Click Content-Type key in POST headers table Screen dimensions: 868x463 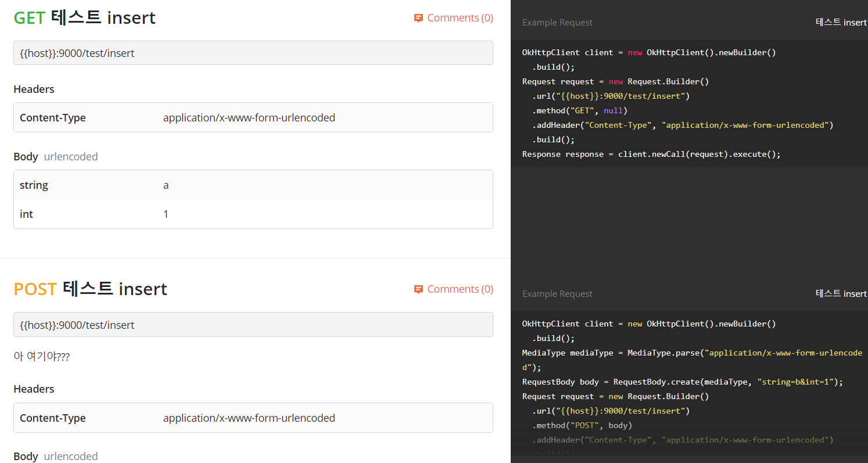(x=53, y=418)
